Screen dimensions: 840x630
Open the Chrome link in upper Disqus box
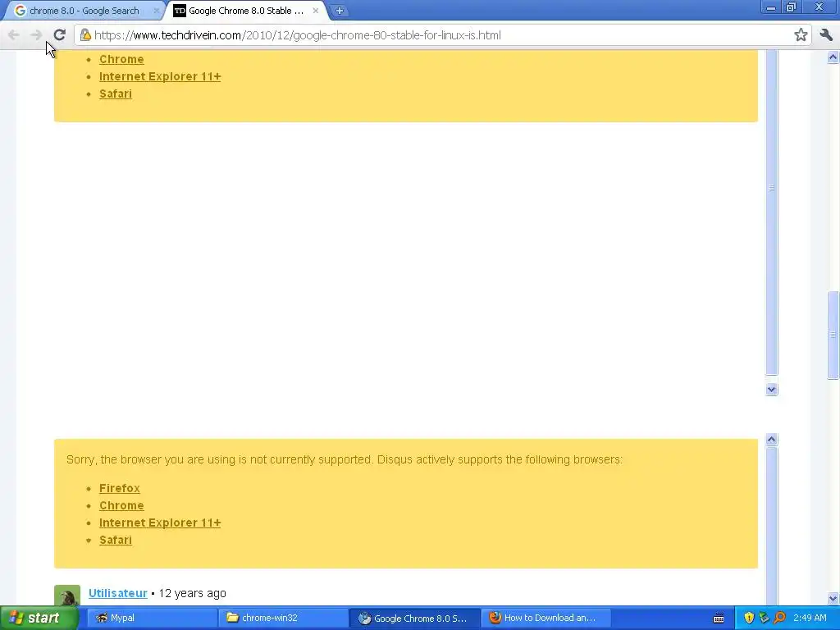pos(121,59)
